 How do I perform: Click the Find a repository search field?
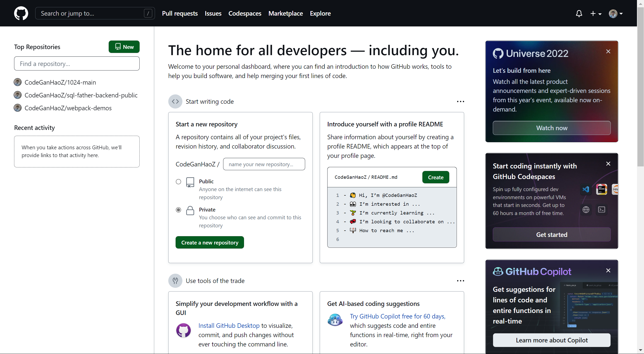pos(77,64)
